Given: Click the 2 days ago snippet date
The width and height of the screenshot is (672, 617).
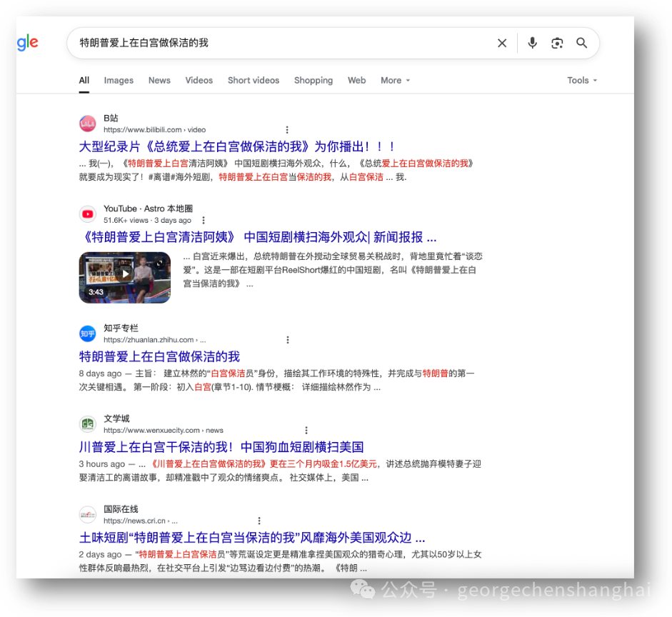Looking at the screenshot, I should [100, 554].
